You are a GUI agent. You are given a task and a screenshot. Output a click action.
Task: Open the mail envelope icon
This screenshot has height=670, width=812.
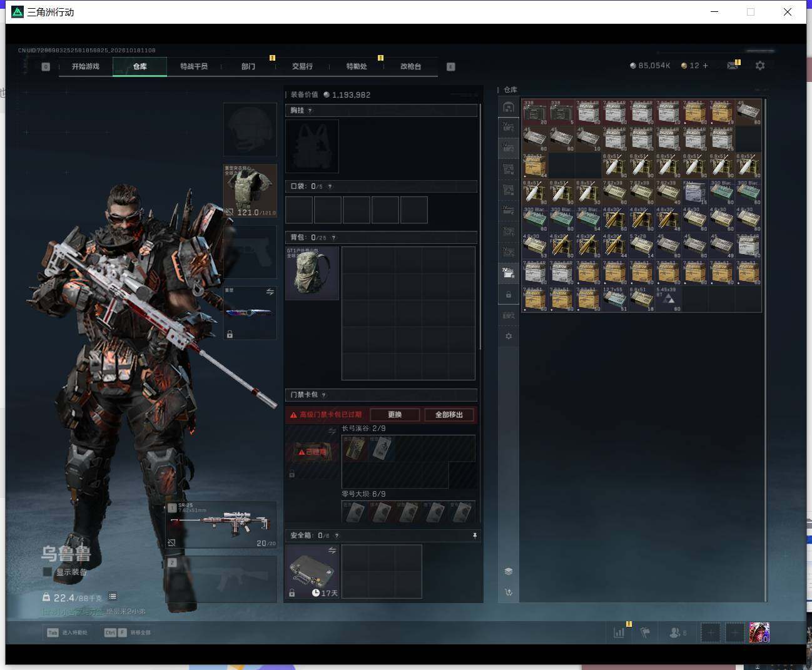732,66
